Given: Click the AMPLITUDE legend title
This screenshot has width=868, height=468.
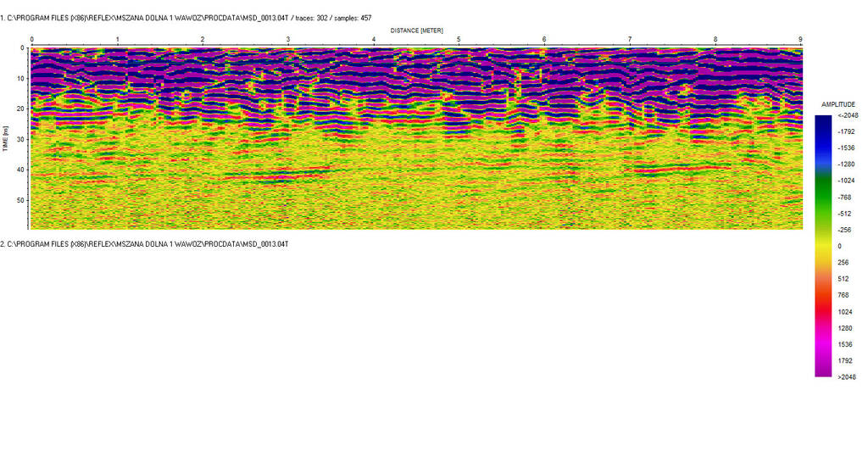Looking at the screenshot, I should tap(838, 103).
